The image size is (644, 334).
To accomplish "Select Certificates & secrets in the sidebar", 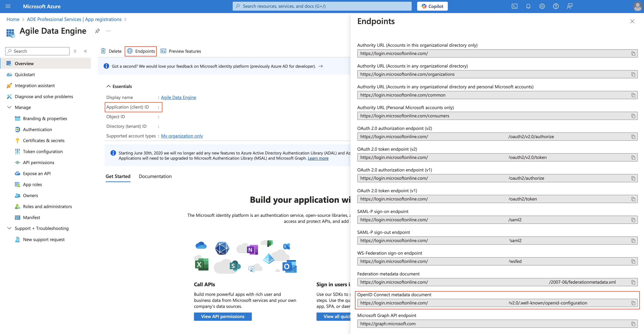I will tap(44, 140).
